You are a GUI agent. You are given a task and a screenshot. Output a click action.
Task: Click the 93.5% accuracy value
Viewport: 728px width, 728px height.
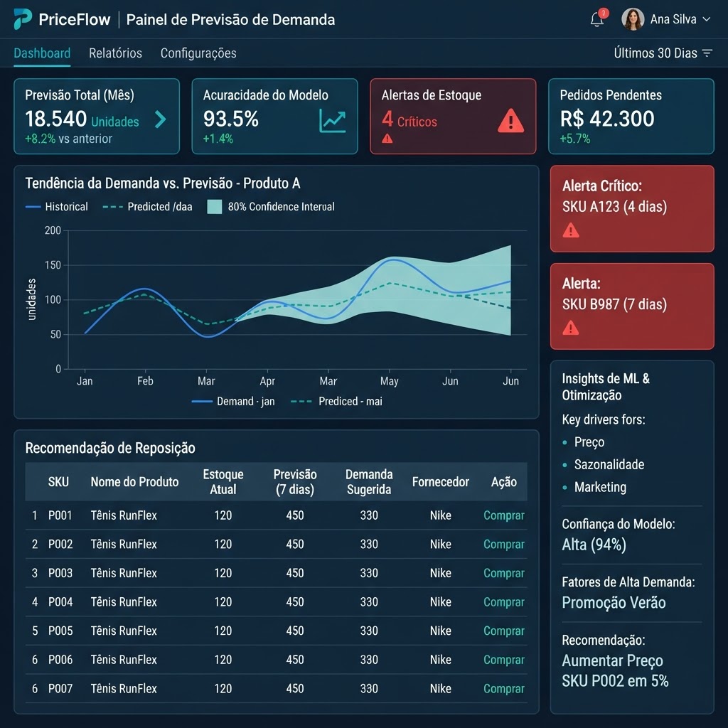[231, 119]
